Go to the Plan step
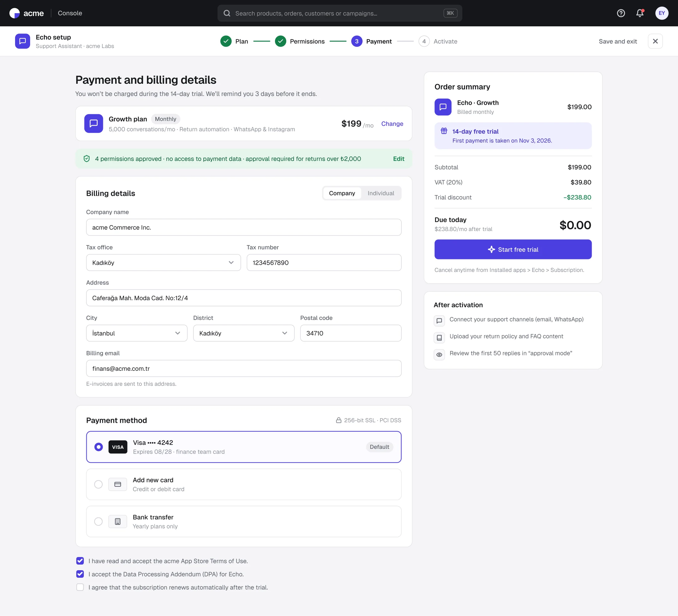Viewport: 678px width, 616px height. coord(234,41)
